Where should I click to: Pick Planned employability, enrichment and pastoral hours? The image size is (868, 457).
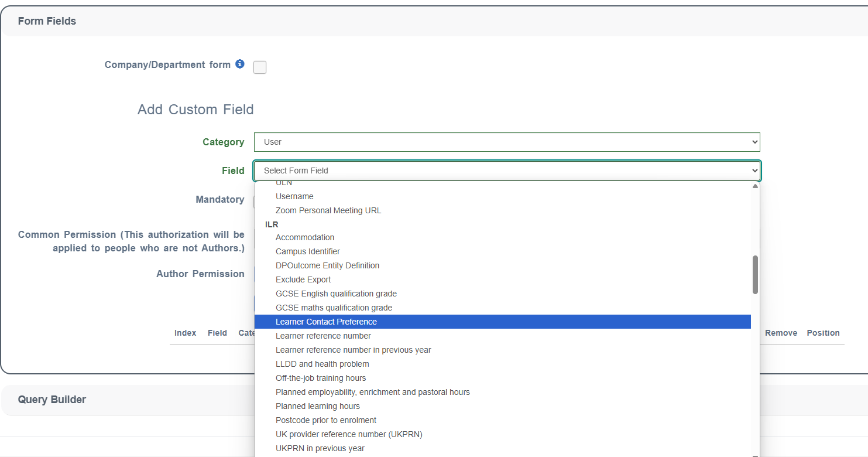click(503, 392)
